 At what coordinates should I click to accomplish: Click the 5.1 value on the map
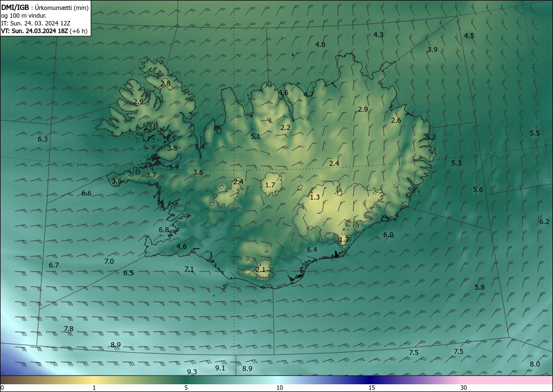click(255, 136)
